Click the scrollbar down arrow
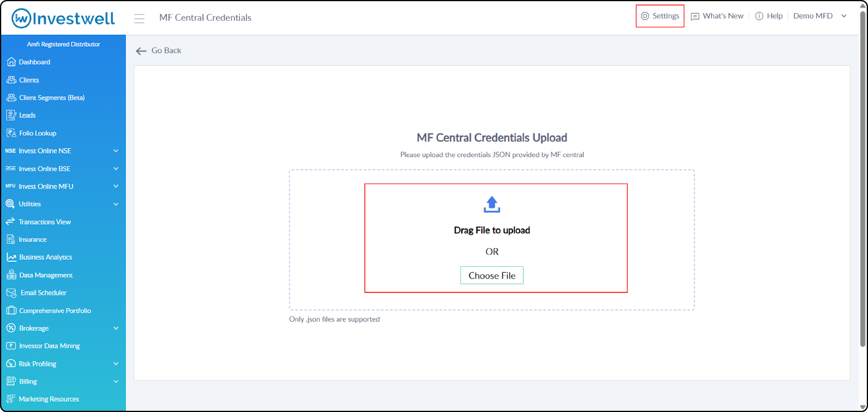This screenshot has height=412, width=868. [x=863, y=407]
